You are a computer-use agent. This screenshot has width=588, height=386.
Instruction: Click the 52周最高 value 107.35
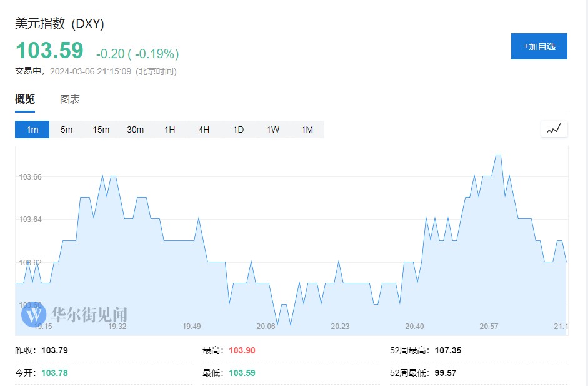pyautogui.click(x=447, y=350)
